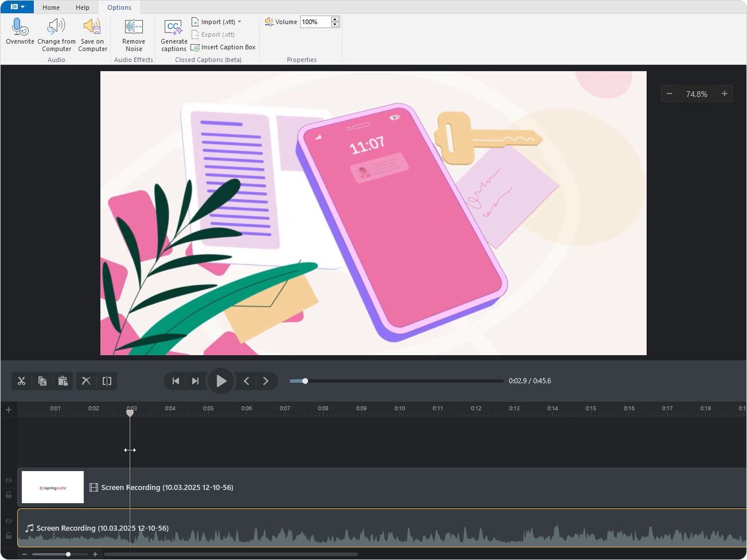Screen dimensions: 747x560
Task: Select Change from Computer audio option
Action: tap(56, 28)
